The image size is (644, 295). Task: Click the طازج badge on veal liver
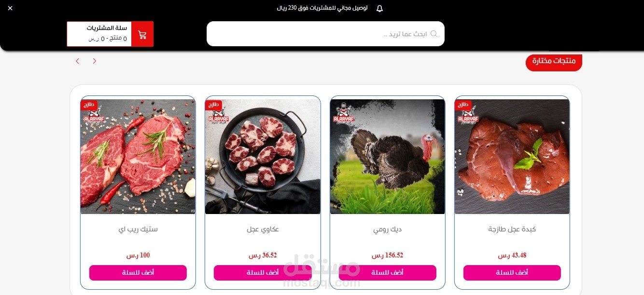(x=463, y=105)
